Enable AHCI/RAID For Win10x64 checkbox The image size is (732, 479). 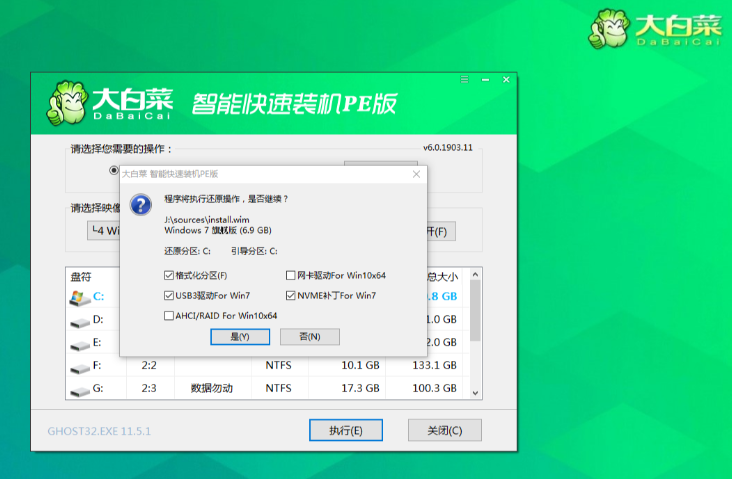click(169, 316)
